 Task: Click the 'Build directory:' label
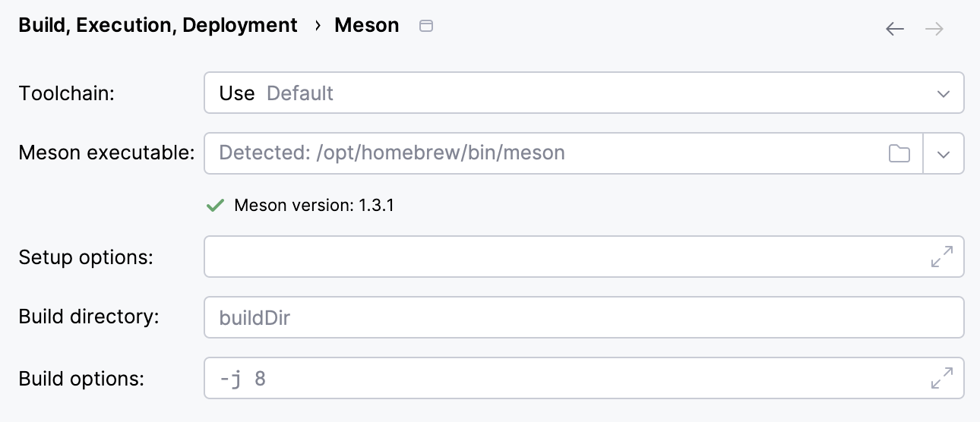coord(89,316)
